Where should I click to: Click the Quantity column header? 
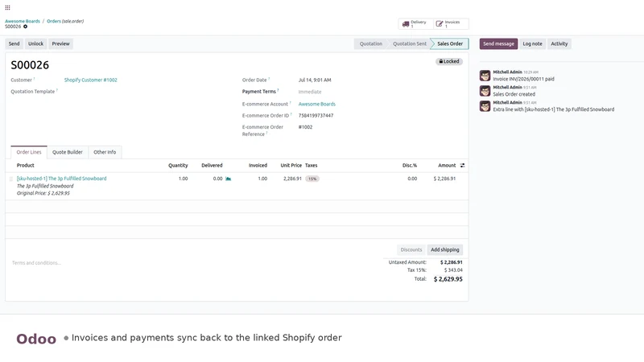click(x=178, y=166)
